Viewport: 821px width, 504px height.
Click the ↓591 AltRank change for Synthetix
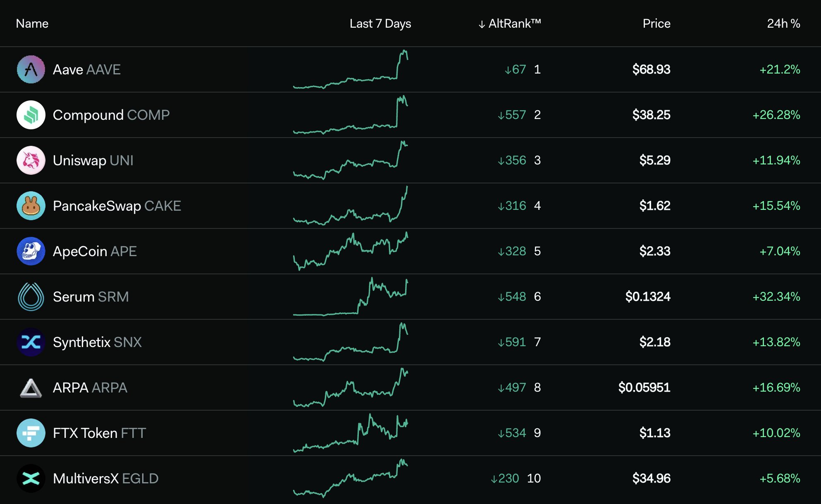[512, 342]
